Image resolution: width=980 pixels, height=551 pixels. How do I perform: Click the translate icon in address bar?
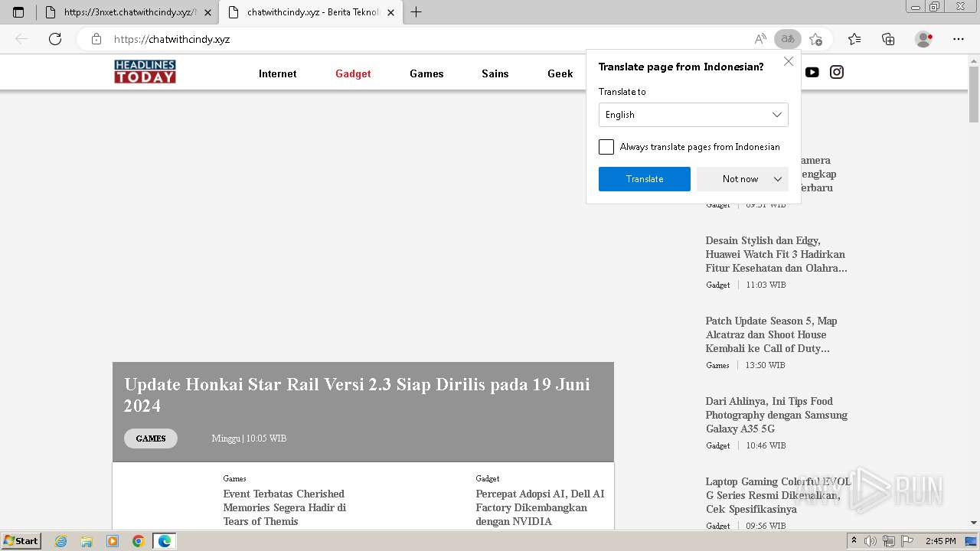[x=787, y=39]
